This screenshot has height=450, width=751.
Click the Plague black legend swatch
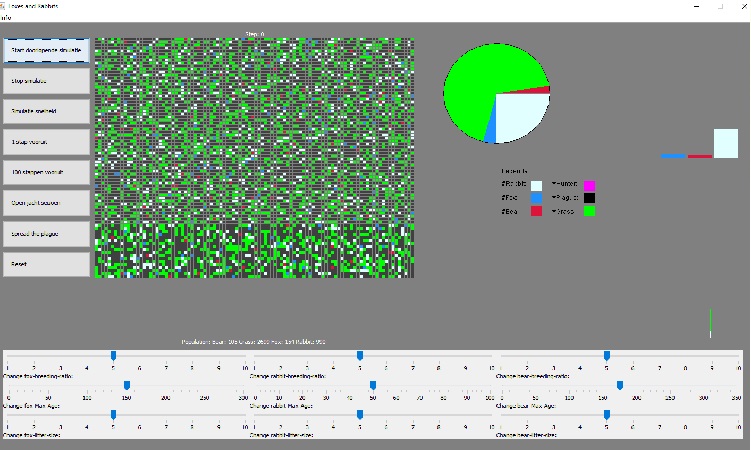click(x=590, y=198)
